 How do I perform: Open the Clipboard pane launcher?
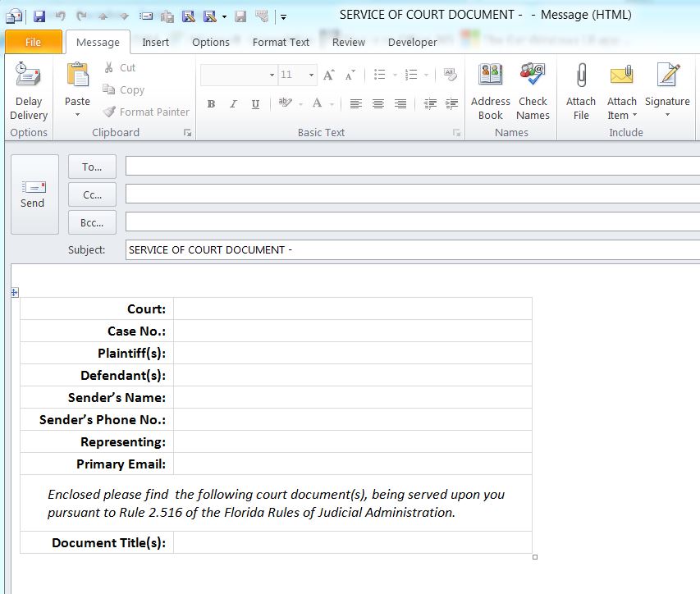tap(187, 133)
